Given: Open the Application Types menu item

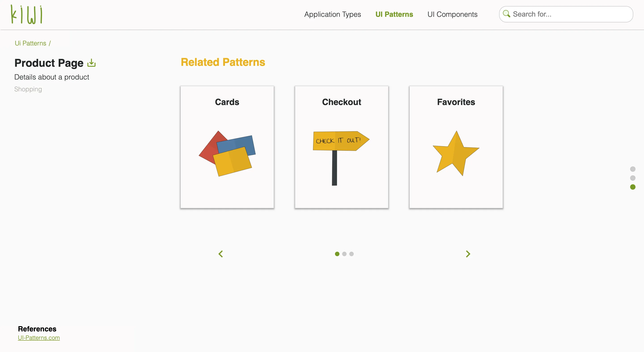Looking at the screenshot, I should click(x=333, y=14).
